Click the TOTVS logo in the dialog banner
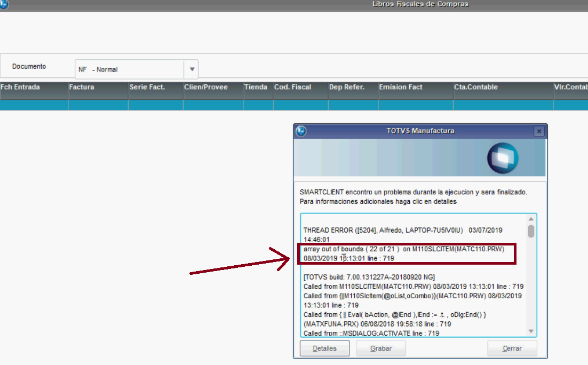 (x=503, y=158)
